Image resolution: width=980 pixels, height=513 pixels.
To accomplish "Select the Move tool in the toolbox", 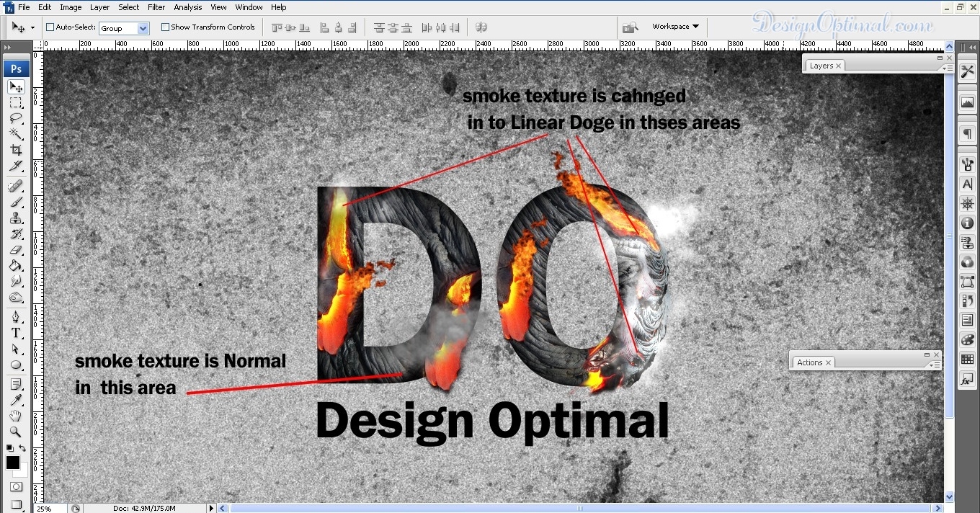I will point(16,87).
